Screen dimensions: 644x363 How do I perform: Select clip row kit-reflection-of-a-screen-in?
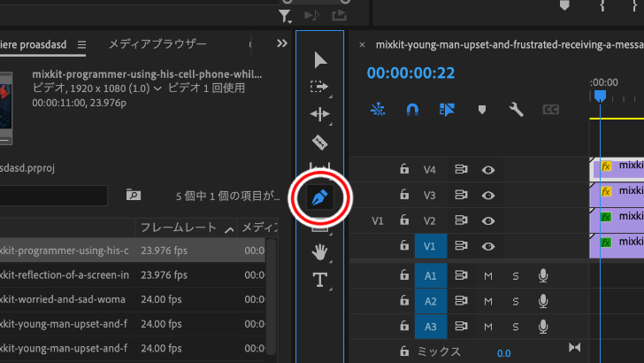[133, 274]
